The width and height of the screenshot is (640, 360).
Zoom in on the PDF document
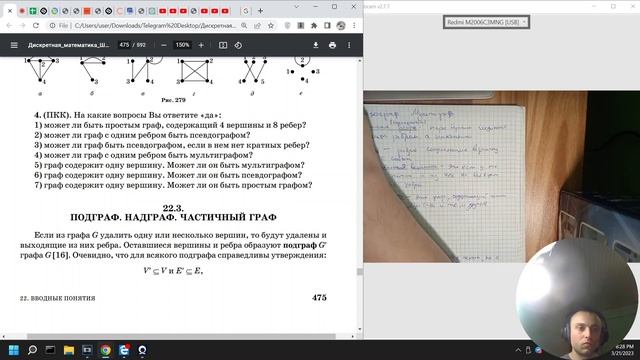click(x=201, y=45)
